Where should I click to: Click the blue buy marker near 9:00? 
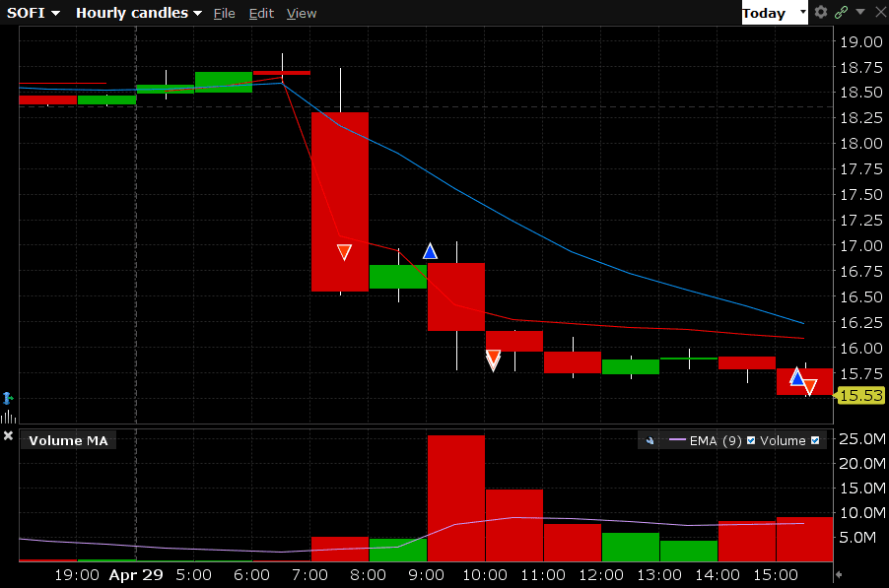[430, 251]
